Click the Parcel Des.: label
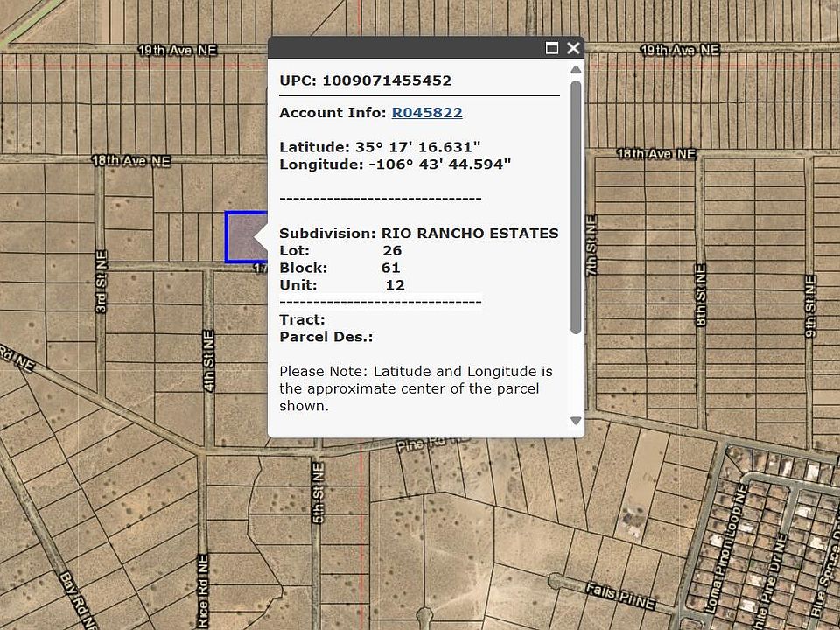The height and width of the screenshot is (630, 840). point(326,337)
